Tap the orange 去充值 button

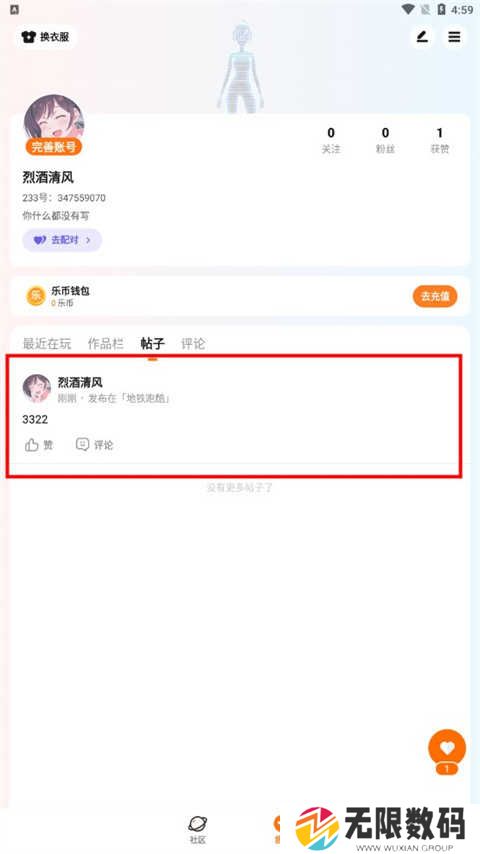[x=435, y=296]
